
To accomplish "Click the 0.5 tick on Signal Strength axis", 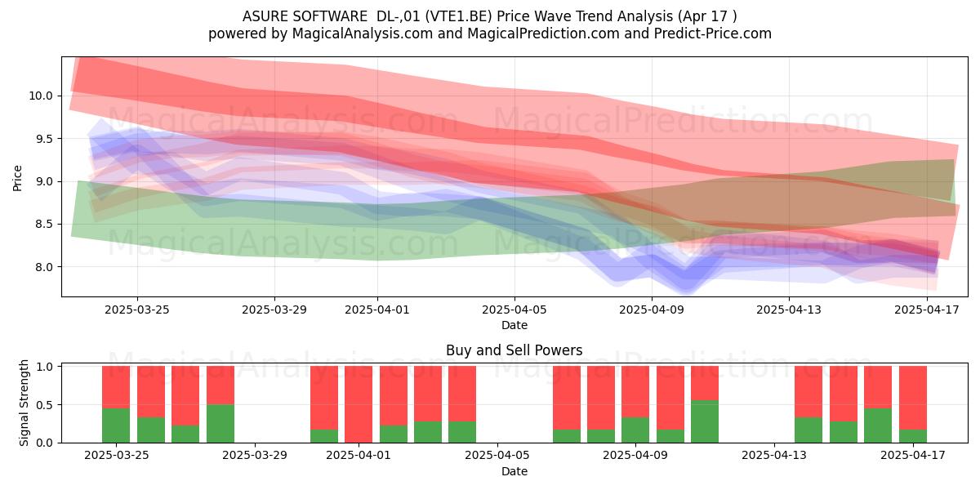I will [44, 404].
